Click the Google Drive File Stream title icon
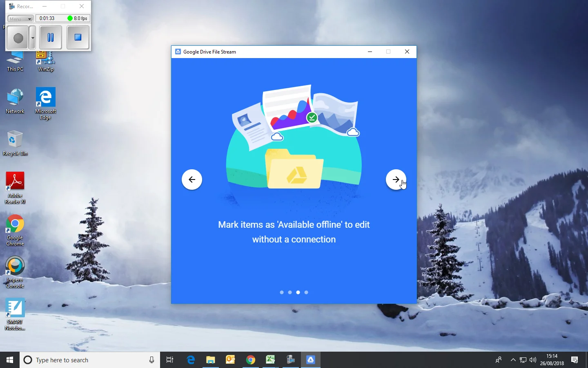Image resolution: width=588 pixels, height=368 pixels. (x=178, y=52)
